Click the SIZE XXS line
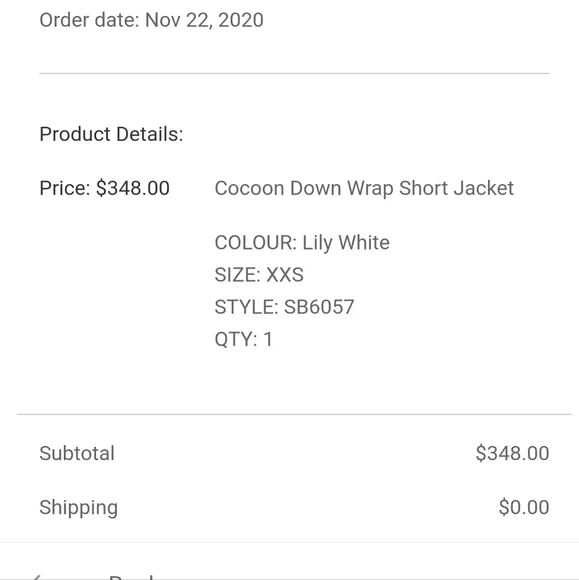This screenshot has width=579, height=580. pos(259,275)
